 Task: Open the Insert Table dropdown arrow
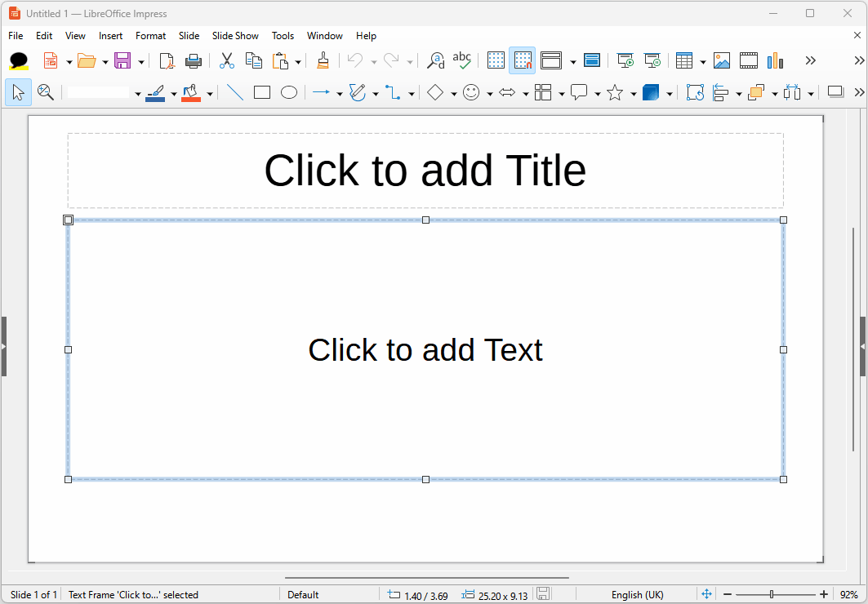[x=703, y=62]
